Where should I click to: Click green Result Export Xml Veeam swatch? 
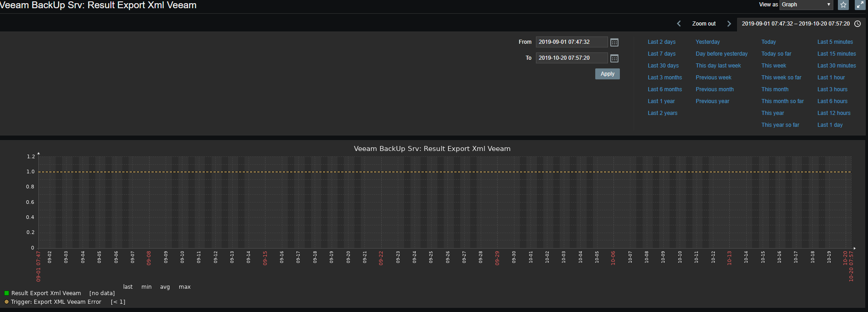point(7,293)
